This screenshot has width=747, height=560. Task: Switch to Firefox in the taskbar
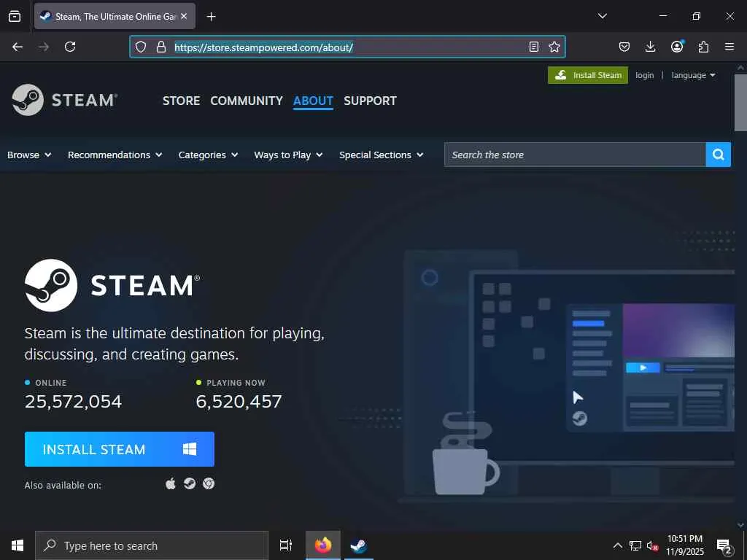pyautogui.click(x=323, y=545)
